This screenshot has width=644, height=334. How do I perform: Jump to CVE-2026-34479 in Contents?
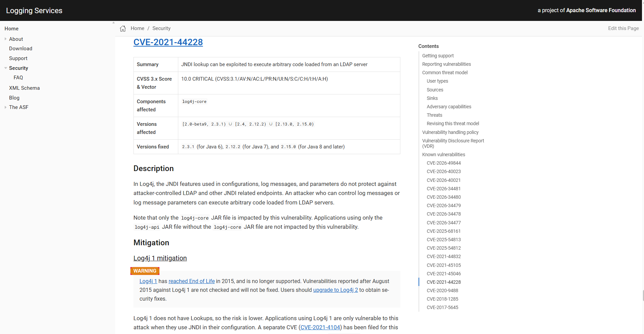coord(444,205)
